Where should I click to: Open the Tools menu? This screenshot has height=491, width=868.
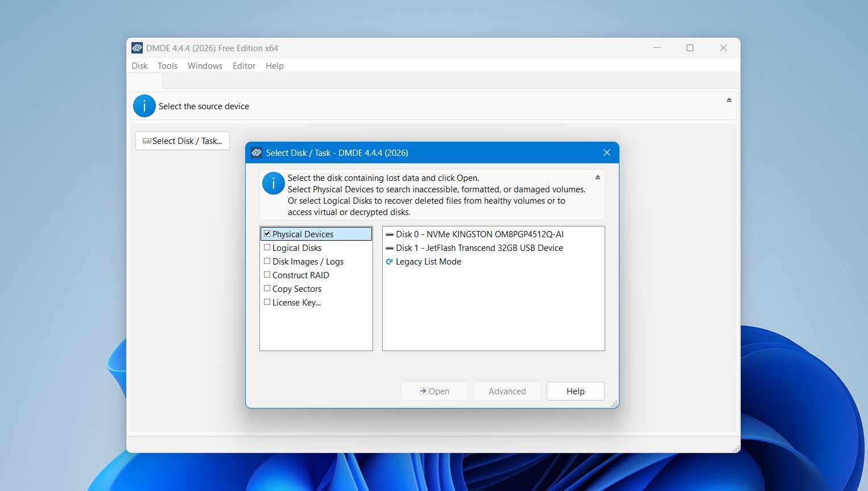[167, 66]
